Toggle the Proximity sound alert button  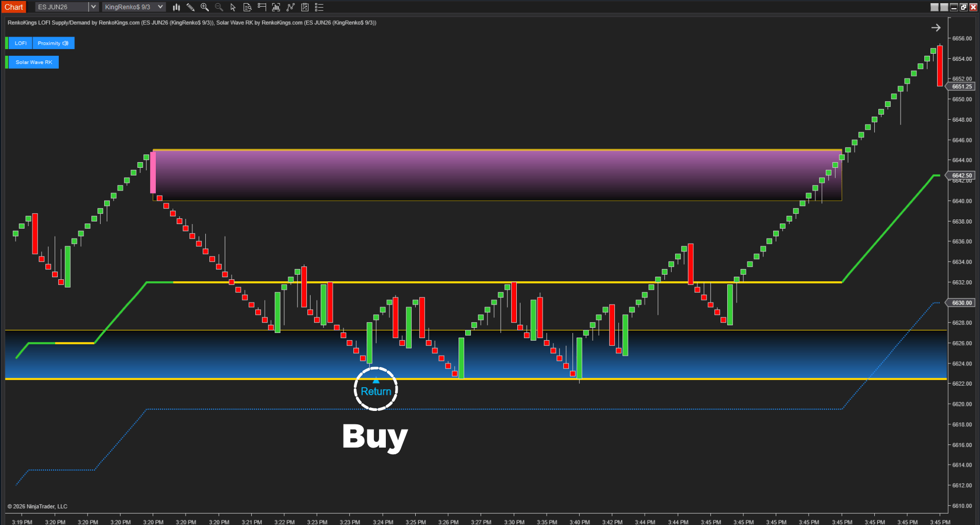click(x=53, y=43)
